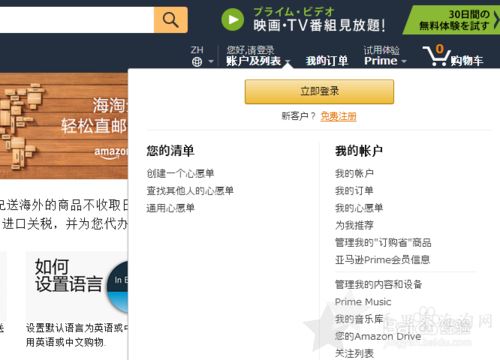Open 查找其他人的心愿单

[190, 191]
